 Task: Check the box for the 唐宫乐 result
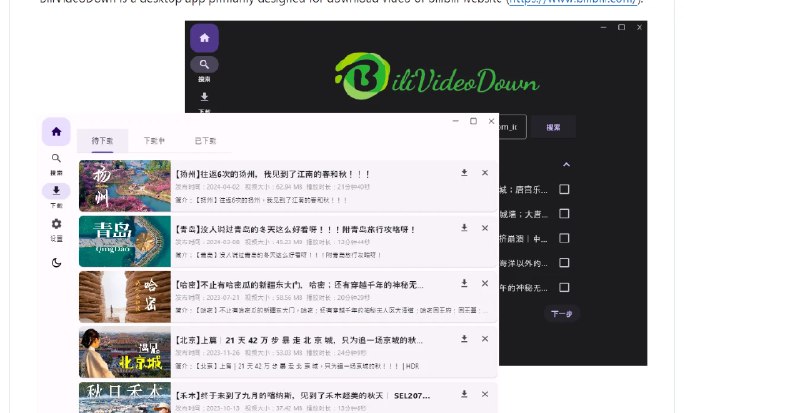tap(564, 189)
